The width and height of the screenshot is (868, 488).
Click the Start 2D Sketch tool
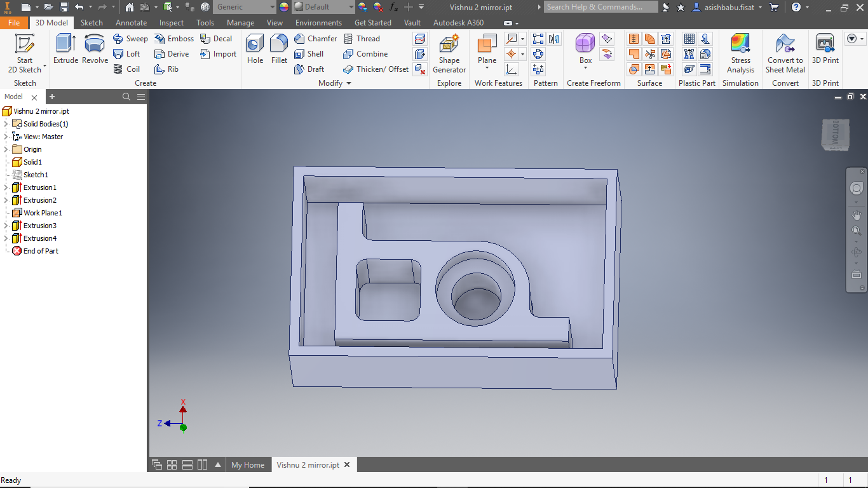(25, 53)
